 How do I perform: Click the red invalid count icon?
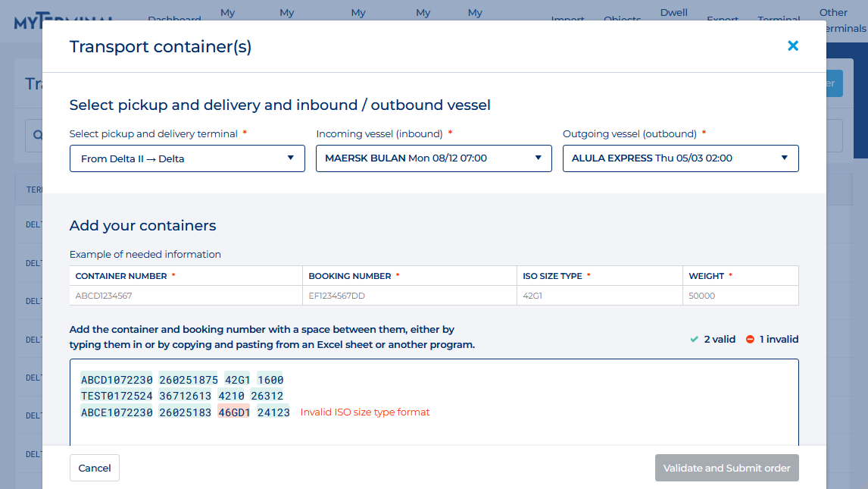[x=750, y=340]
